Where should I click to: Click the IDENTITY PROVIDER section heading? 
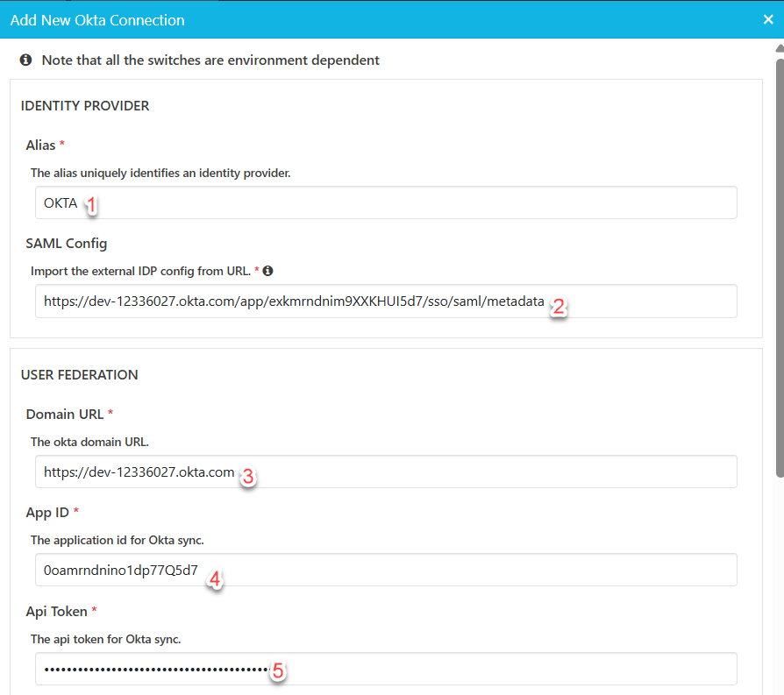click(x=85, y=106)
